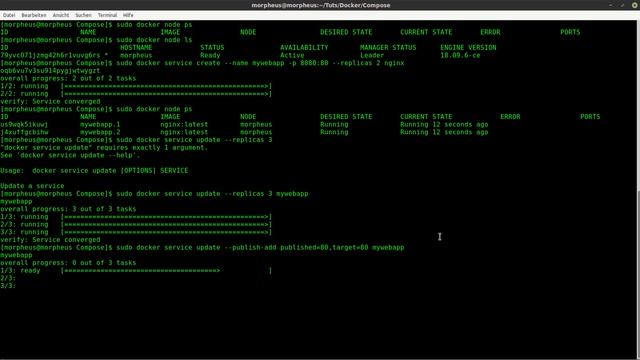Screen dimensions: 640x360
Task: Click the '2/3:' pending task line
Action: click(8, 278)
